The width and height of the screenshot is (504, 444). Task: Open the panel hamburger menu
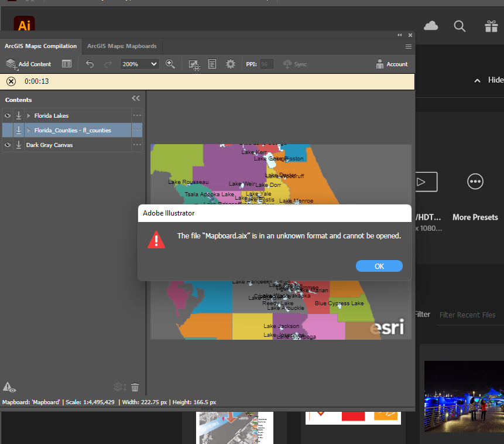[409, 47]
